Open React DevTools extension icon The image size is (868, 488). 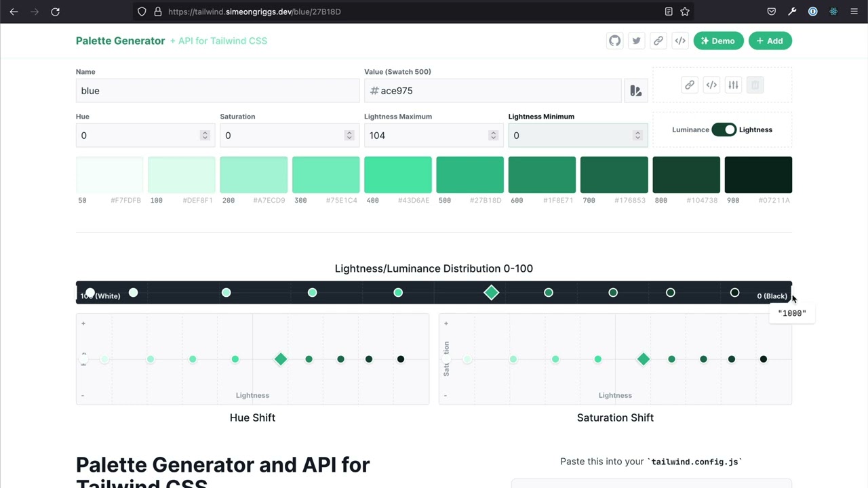833,12
